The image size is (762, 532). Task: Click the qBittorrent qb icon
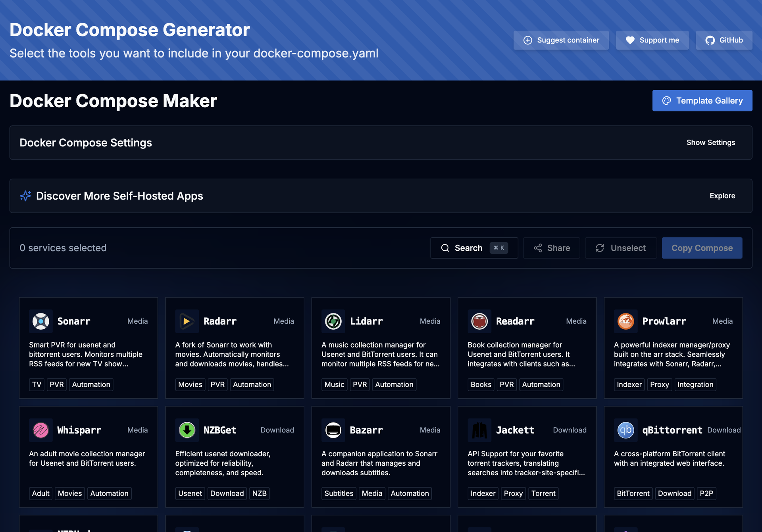click(626, 430)
